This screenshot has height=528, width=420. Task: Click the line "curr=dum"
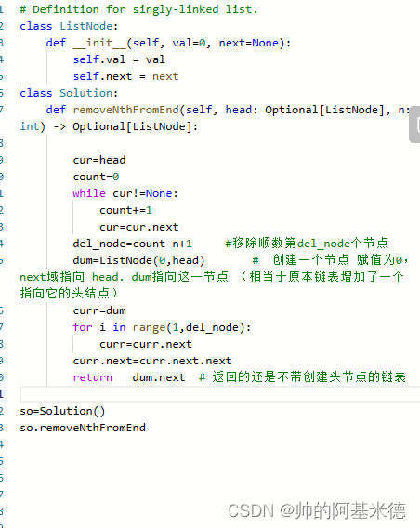(99, 310)
